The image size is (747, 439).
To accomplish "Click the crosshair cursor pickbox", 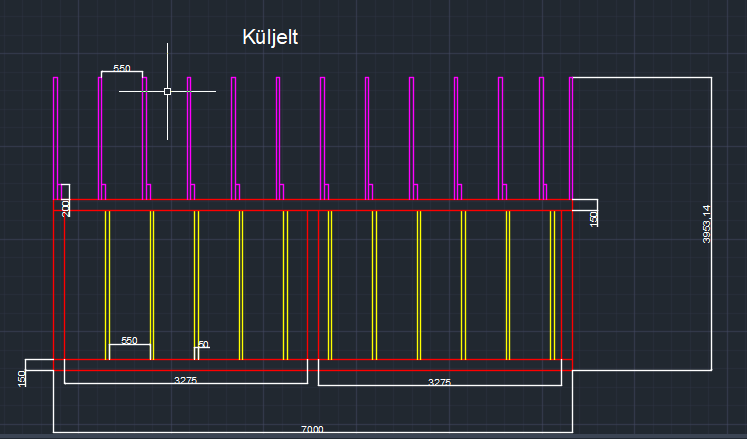I will pyautogui.click(x=167, y=91).
